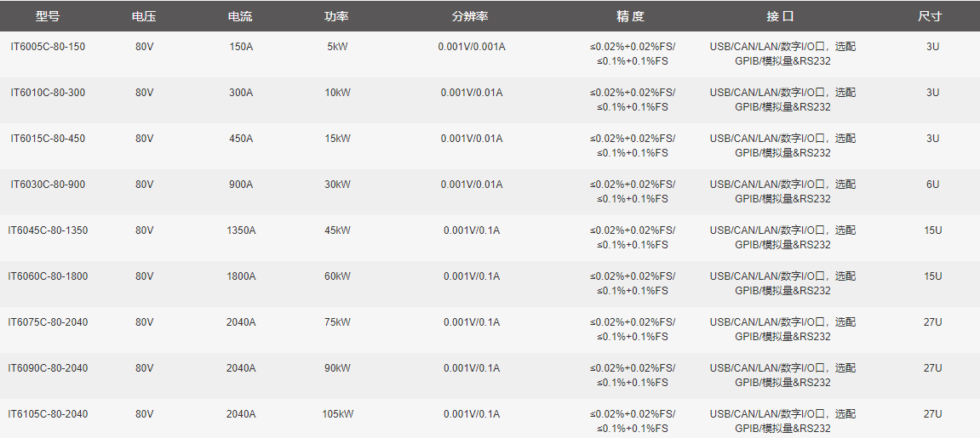
Task: Select model IT6010C-80-300
Action: [x=49, y=93]
